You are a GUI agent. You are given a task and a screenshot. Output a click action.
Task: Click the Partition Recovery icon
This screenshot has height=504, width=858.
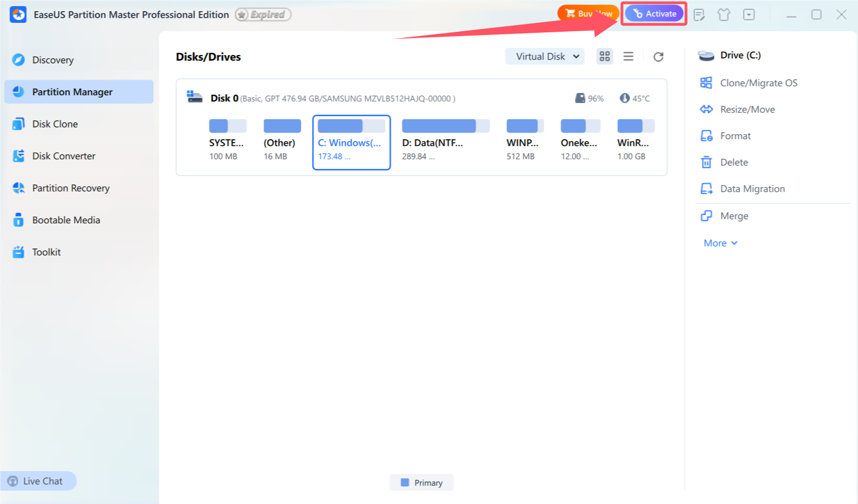click(18, 188)
